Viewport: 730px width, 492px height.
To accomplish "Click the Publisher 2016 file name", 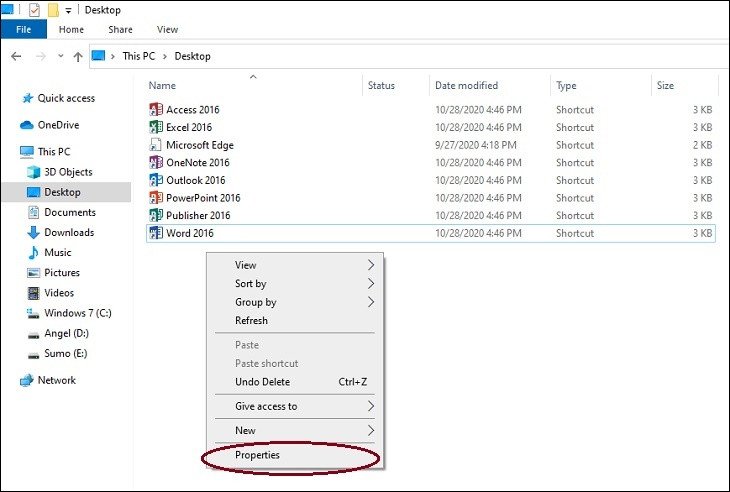I will click(198, 216).
